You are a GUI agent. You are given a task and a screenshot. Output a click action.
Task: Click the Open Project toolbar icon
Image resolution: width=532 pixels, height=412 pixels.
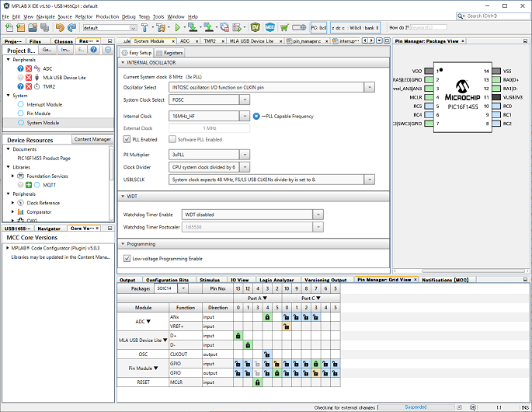pyautogui.click(x=33, y=27)
